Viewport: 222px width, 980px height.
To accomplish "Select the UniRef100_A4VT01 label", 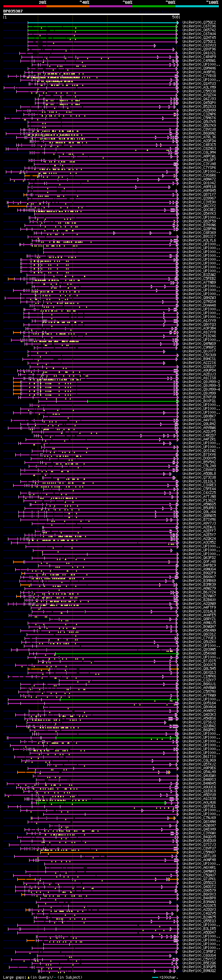I will click(199, 420).
